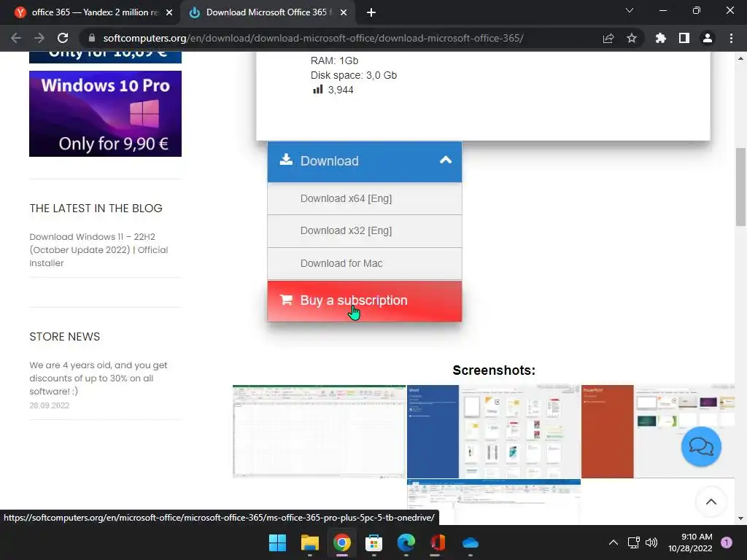Click the scrollbar down arrow

point(740,518)
